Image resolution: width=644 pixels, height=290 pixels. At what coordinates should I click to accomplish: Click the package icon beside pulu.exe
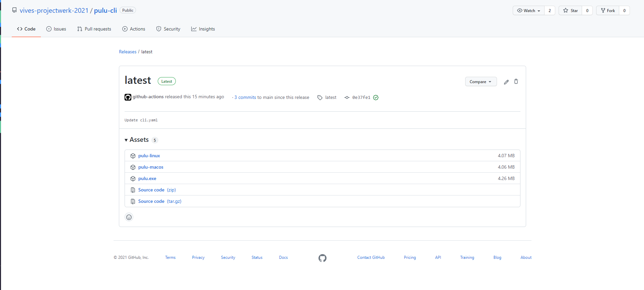(x=133, y=179)
